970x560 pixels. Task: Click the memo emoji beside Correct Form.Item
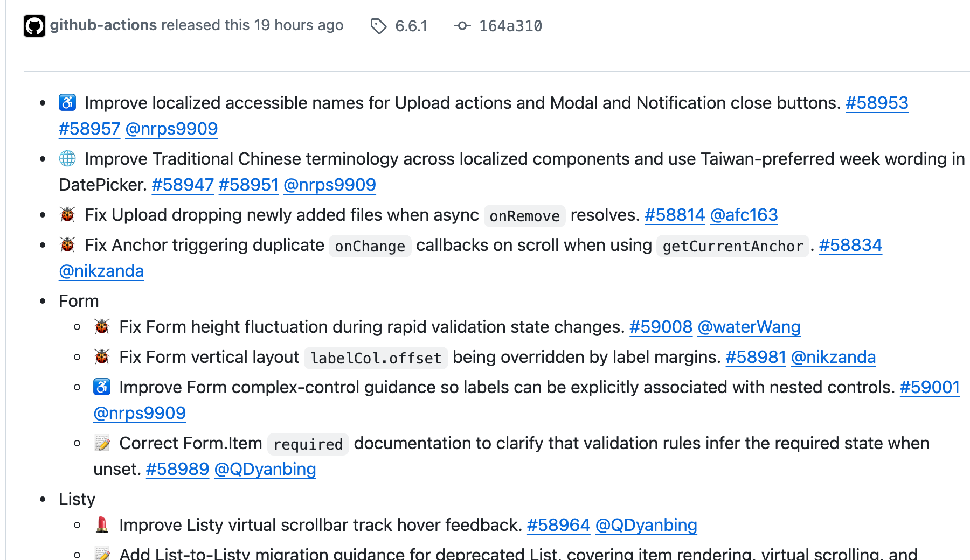[102, 443]
